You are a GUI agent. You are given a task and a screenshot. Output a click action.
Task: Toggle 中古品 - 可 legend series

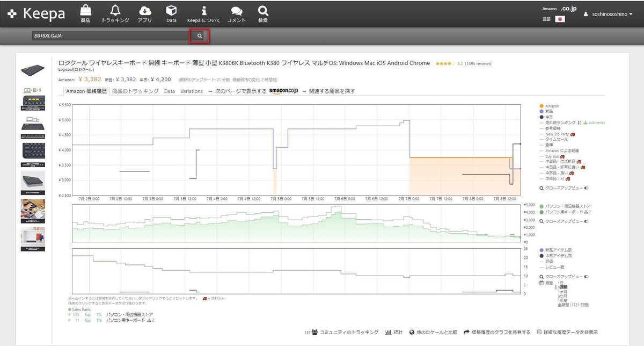(555, 178)
